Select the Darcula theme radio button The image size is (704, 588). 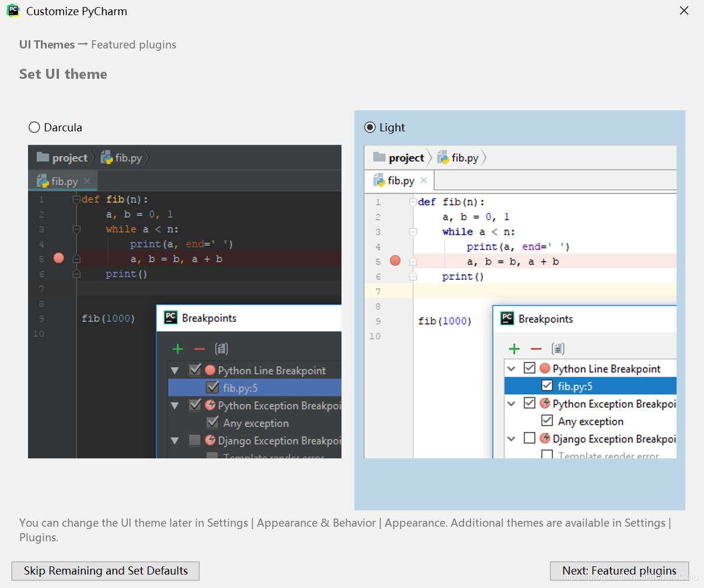tap(34, 127)
